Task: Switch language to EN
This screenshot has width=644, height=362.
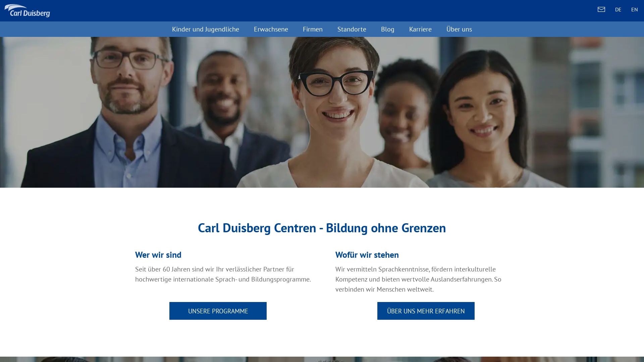Action: [634, 10]
